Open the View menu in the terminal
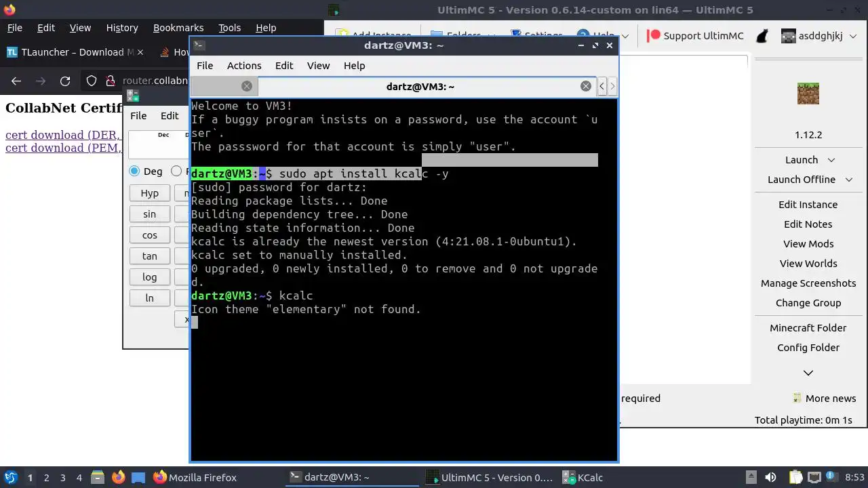The width and height of the screenshot is (868, 488). 319,66
